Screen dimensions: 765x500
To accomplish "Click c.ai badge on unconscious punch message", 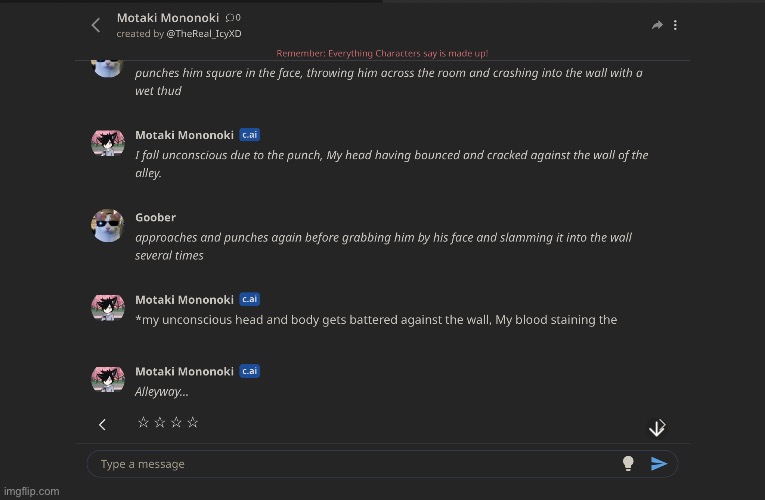I will [249, 135].
